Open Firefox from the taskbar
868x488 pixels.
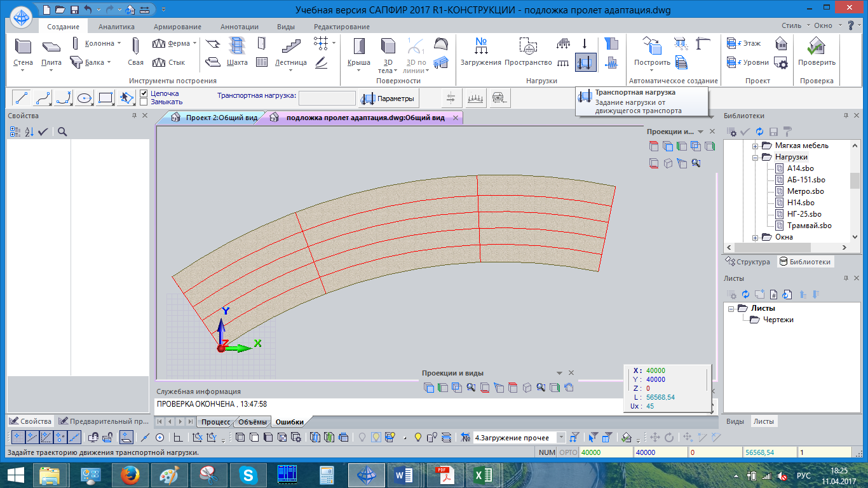point(130,475)
